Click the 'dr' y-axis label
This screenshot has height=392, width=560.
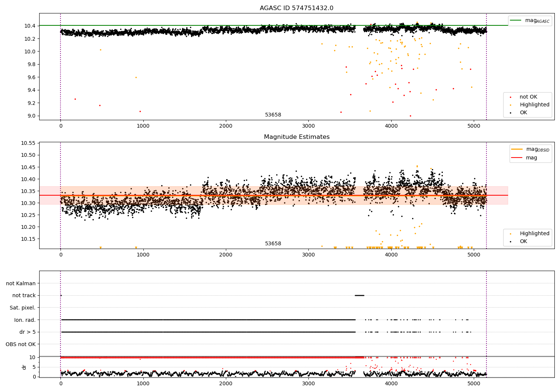click(x=24, y=367)
